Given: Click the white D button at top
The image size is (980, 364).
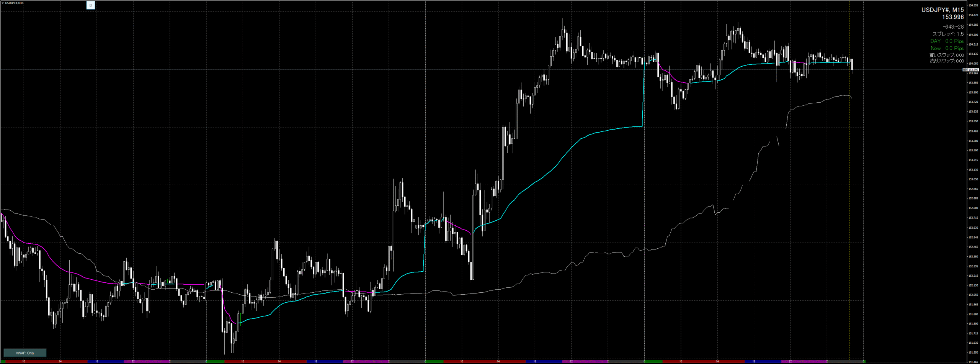Looking at the screenshot, I should pyautogui.click(x=91, y=5).
